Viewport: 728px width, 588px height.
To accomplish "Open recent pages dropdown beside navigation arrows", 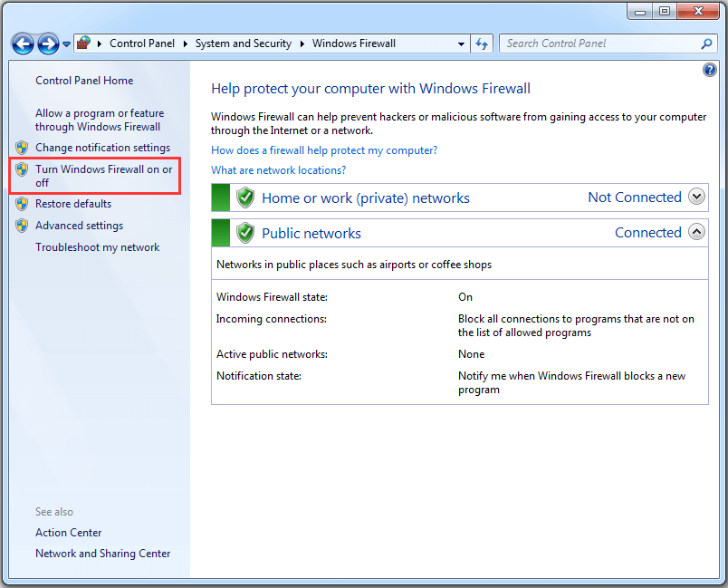I will [66, 44].
